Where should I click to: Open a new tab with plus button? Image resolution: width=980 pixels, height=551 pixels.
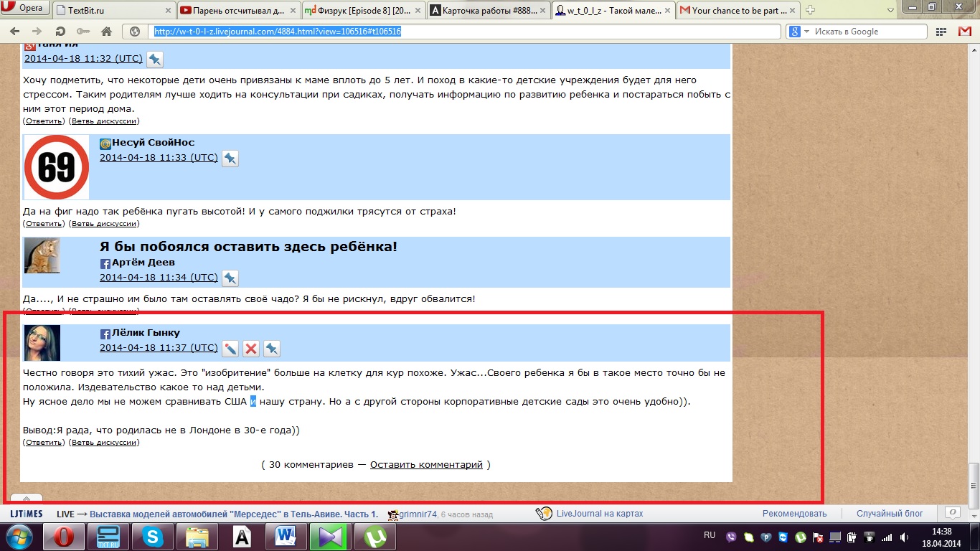click(811, 10)
